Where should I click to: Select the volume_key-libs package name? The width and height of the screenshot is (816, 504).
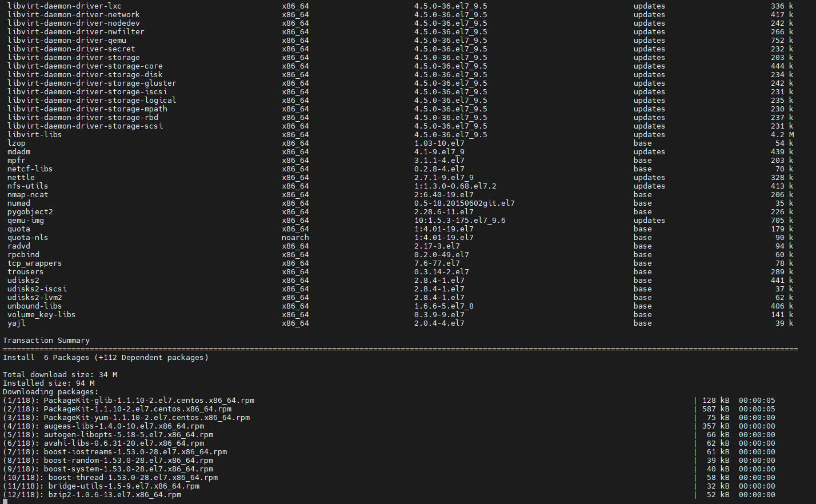click(x=41, y=315)
